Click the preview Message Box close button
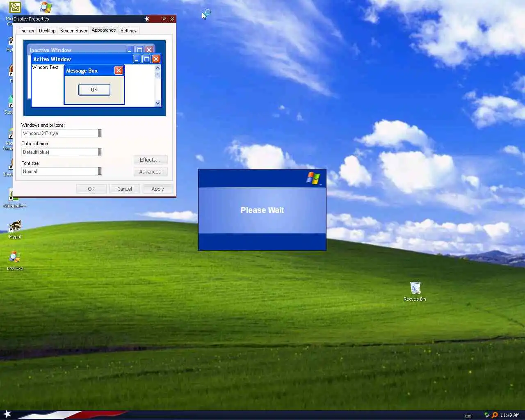Image resolution: width=525 pixels, height=420 pixels. coord(119,71)
